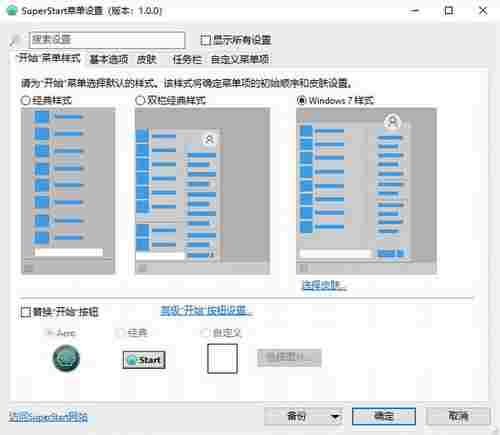500x435 pixels.
Task: Click the classic Start button image
Action: point(144,360)
